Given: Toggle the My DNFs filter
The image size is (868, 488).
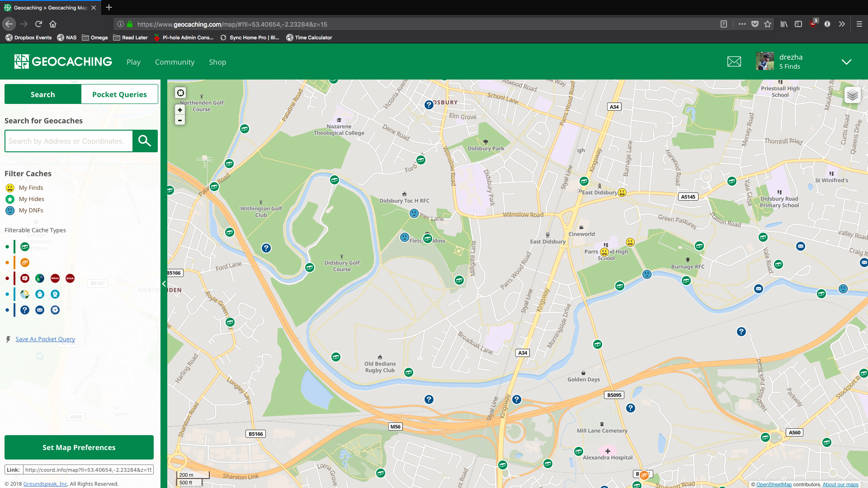Looking at the screenshot, I should 24,211.
